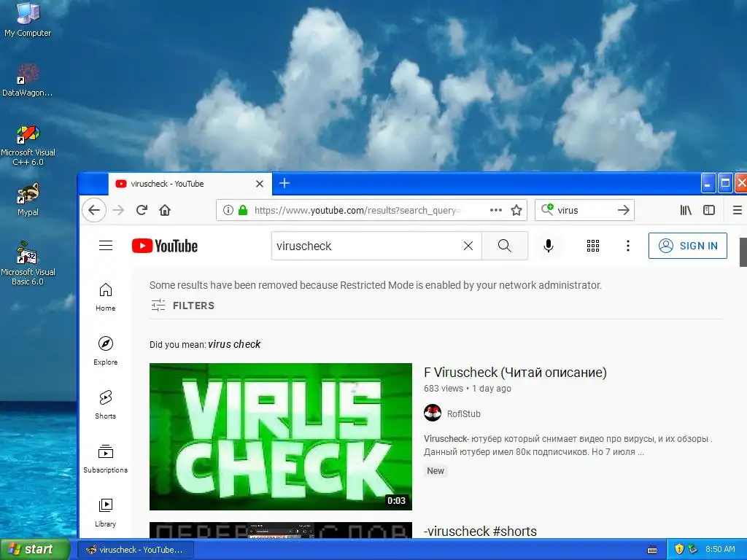Image resolution: width=747 pixels, height=560 pixels.
Task: Click the 8:50 AM system clock
Action: coord(720,550)
